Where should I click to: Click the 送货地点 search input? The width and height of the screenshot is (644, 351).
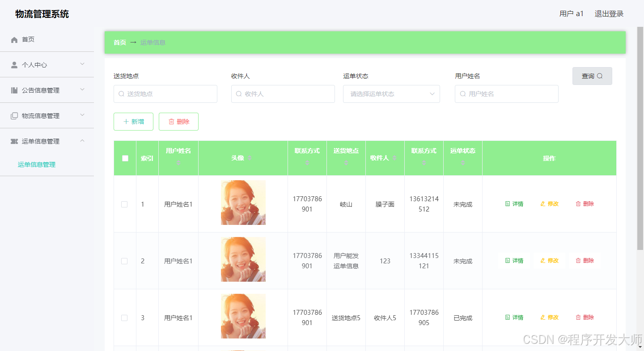coord(165,94)
